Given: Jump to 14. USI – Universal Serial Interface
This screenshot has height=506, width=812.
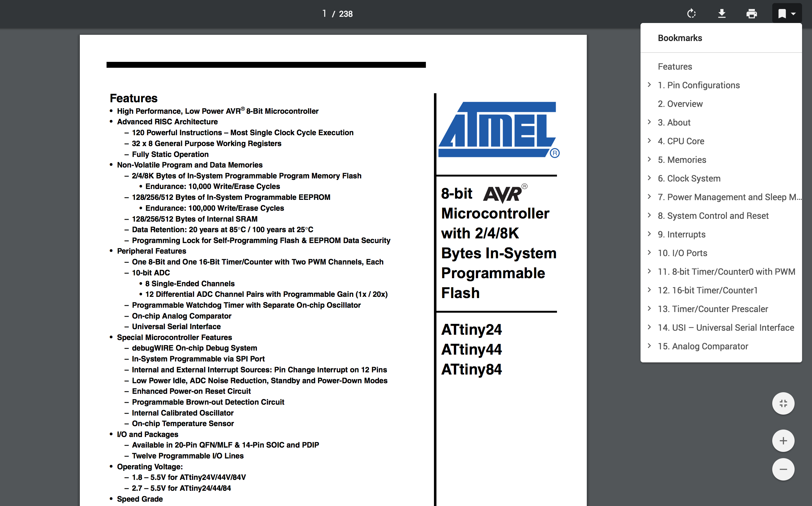Looking at the screenshot, I should click(726, 328).
